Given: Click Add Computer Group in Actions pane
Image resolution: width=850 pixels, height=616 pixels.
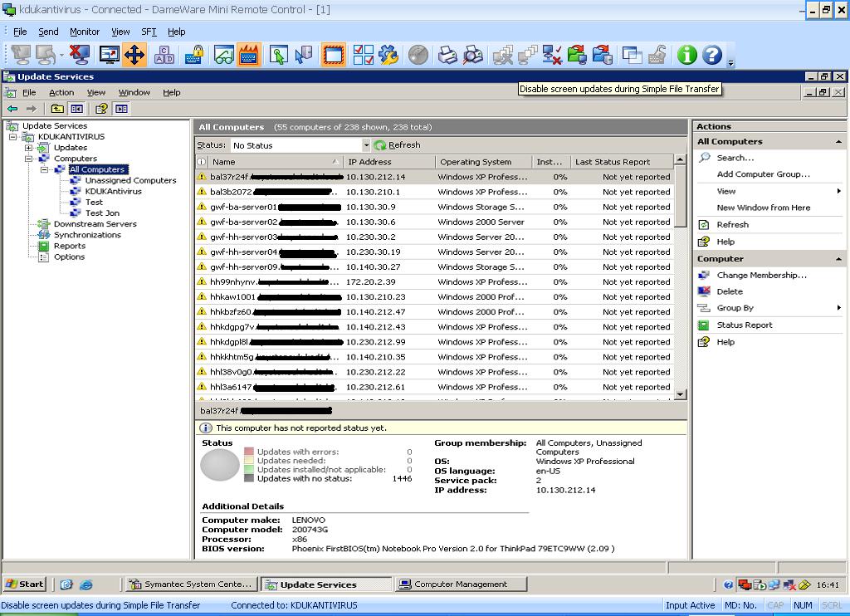Looking at the screenshot, I should (763, 174).
